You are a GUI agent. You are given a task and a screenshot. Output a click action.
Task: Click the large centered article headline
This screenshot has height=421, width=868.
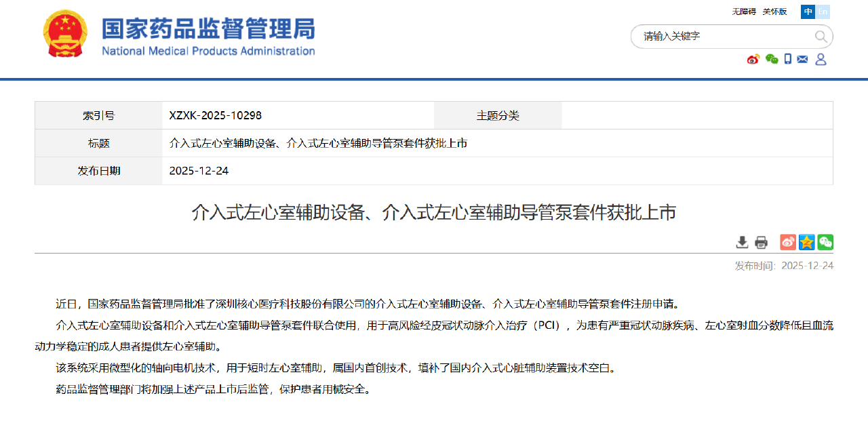(434, 213)
